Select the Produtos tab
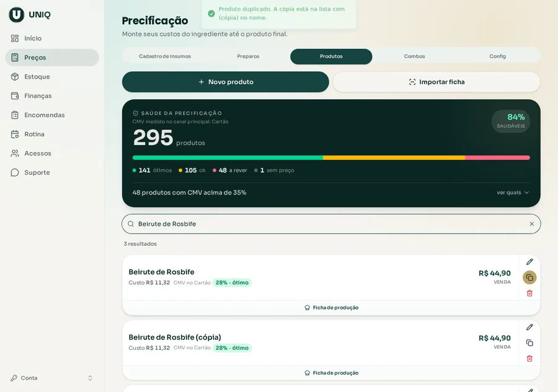This screenshot has height=392, width=558. [331, 56]
